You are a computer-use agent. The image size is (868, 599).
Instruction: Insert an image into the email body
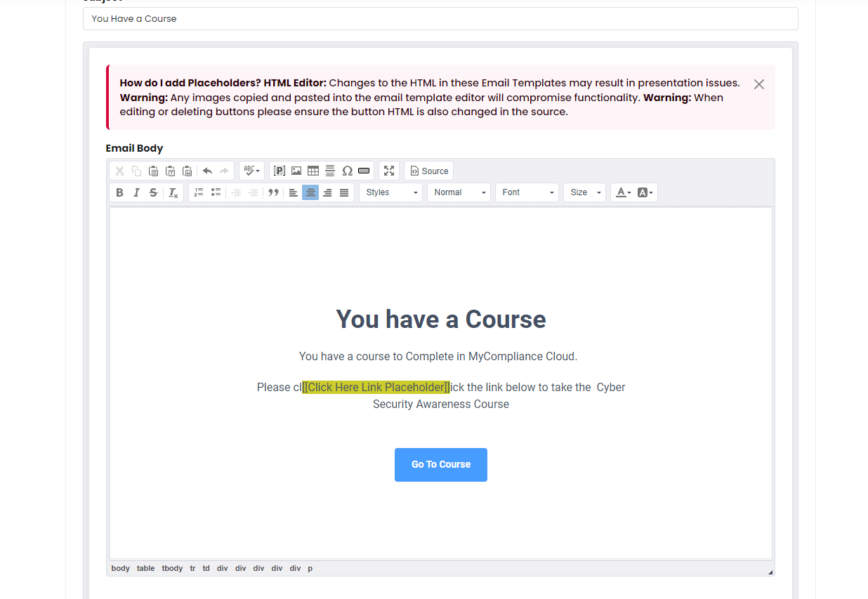296,171
